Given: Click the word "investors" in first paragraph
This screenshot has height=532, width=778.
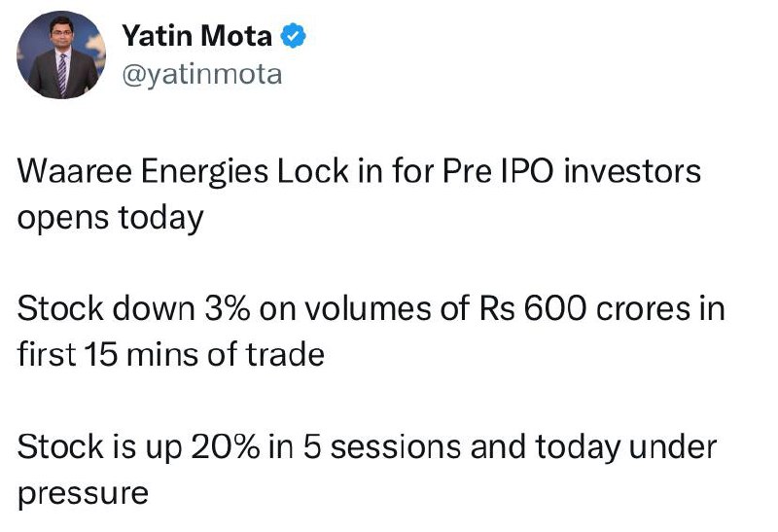Looking at the screenshot, I should click(x=632, y=171).
